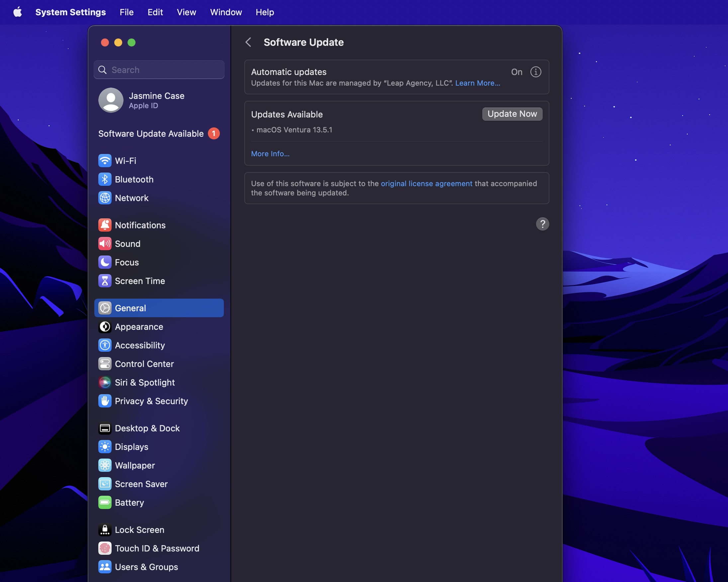Open Screen Time hourglass icon
Viewport: 728px width, 582px height.
[105, 281]
